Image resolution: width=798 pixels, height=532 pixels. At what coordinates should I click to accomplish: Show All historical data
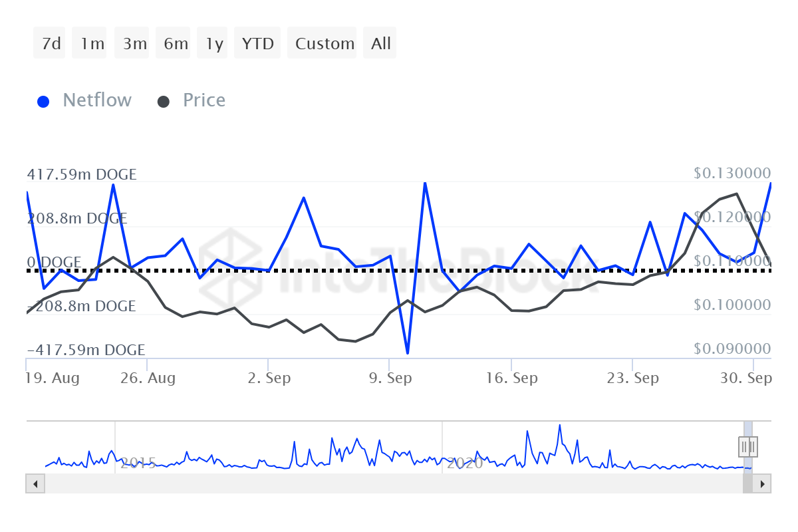pyautogui.click(x=381, y=43)
